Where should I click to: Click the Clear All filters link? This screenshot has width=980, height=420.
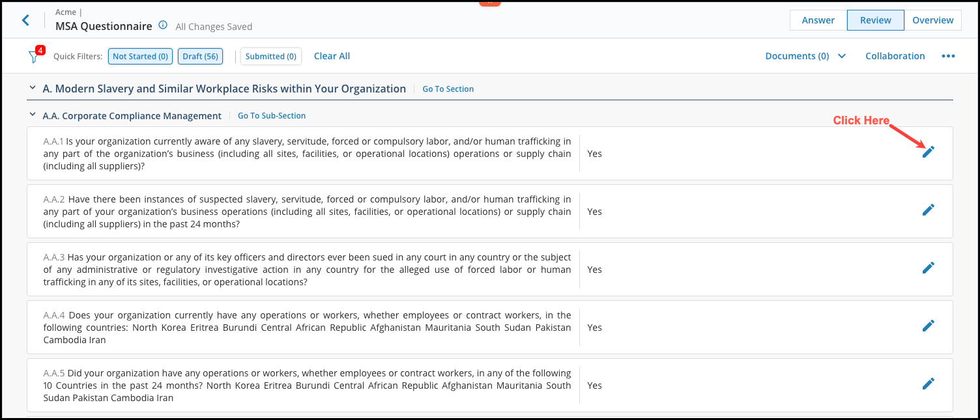tap(332, 56)
